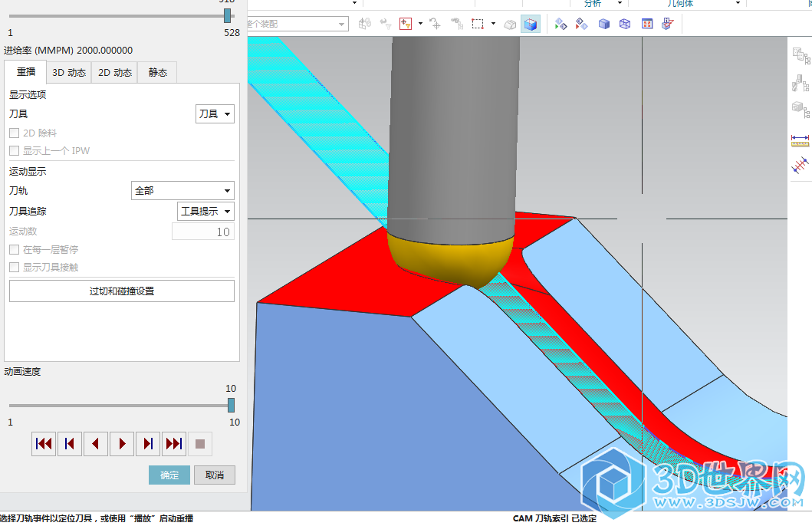812x526 pixels.
Task: Open the 刀具 display dropdown
Action: click(215, 114)
